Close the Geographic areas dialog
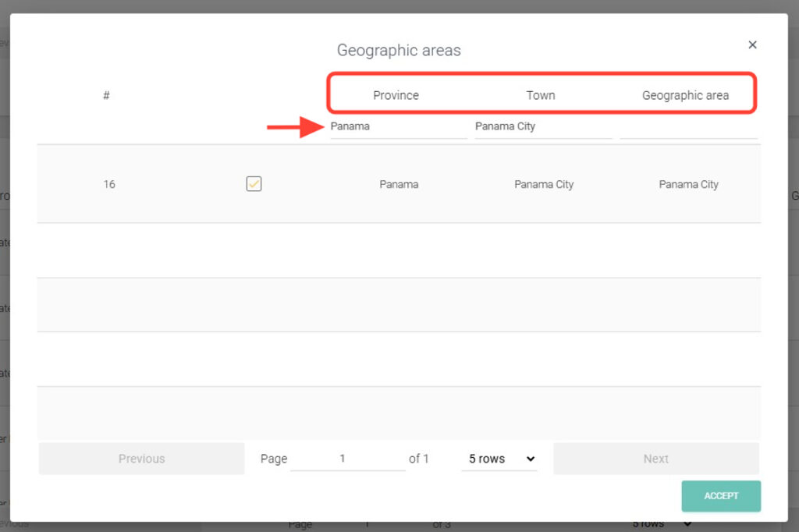Screen dimensions: 799x532 pyautogui.click(x=752, y=45)
